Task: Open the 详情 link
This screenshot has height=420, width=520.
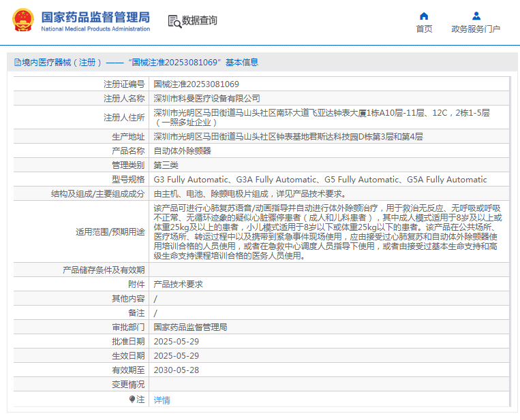Action: pos(162,400)
